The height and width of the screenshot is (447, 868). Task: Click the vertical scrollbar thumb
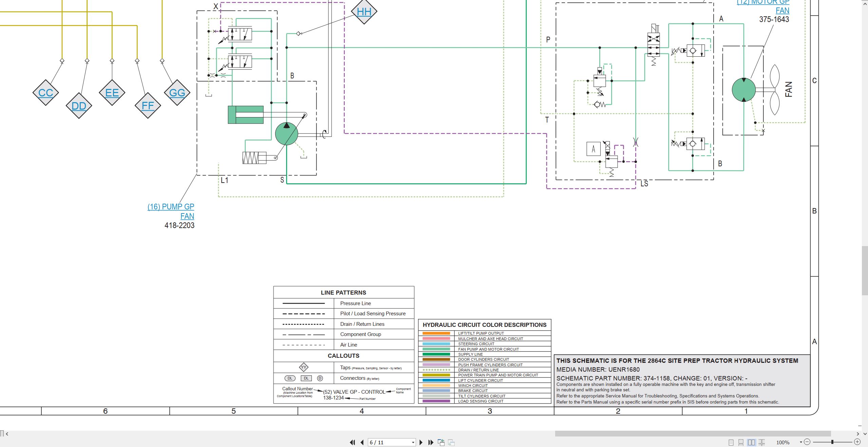pos(865,271)
